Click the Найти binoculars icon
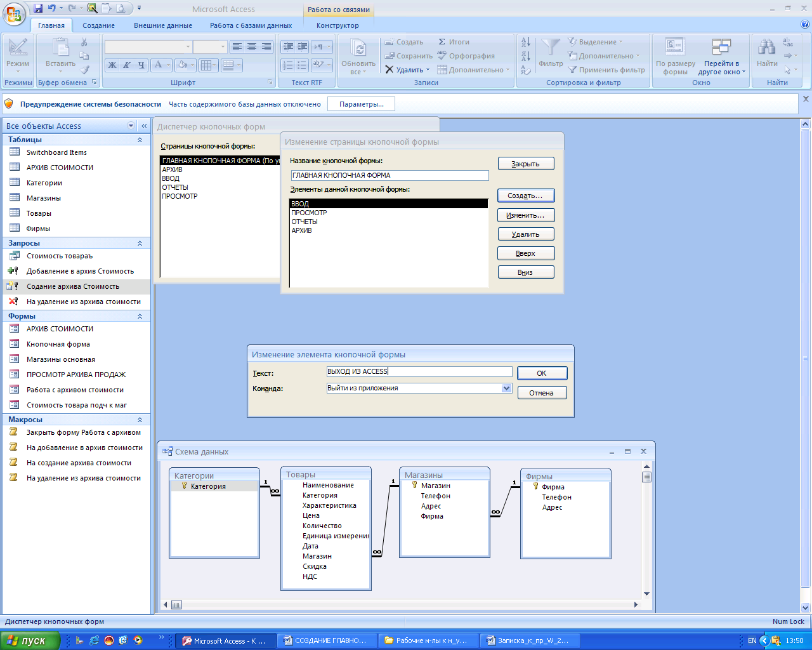The height and width of the screenshot is (650, 812). [767, 48]
